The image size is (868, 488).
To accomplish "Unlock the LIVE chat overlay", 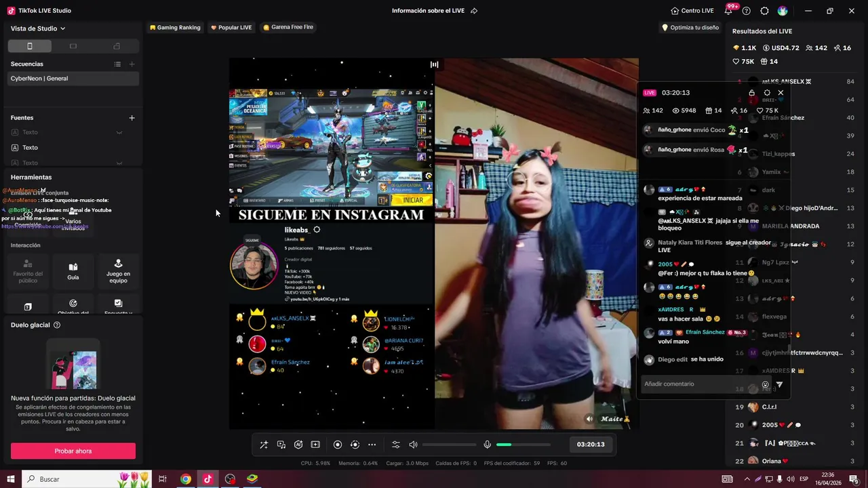I will click(751, 93).
